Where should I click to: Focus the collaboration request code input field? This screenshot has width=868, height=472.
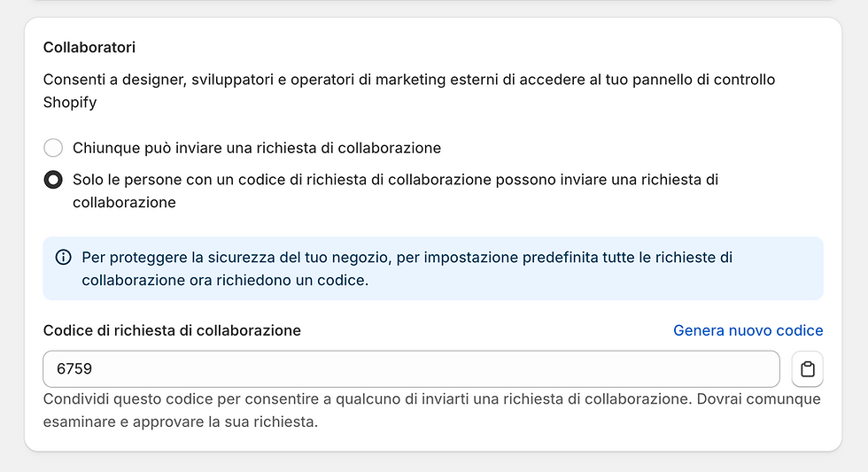tap(411, 369)
